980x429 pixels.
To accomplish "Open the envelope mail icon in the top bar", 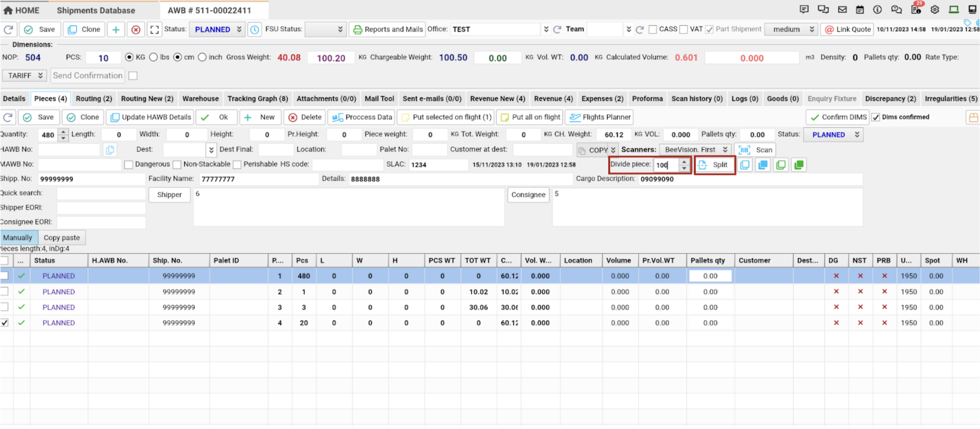I will [x=842, y=10].
